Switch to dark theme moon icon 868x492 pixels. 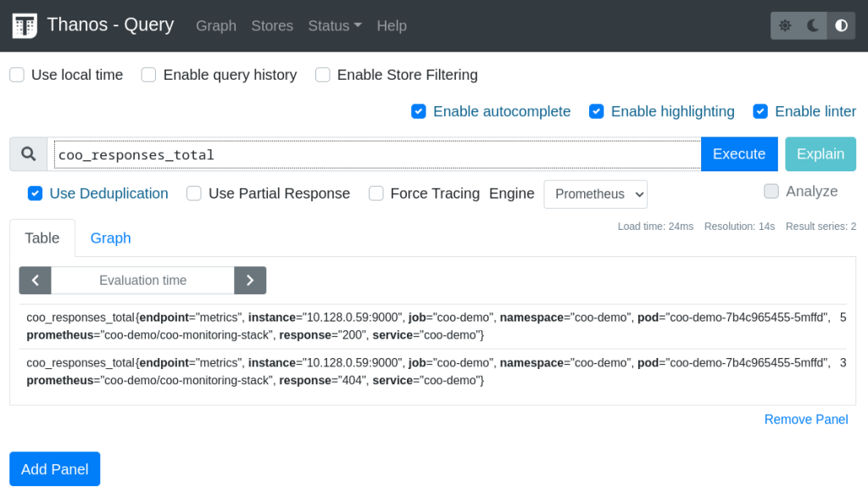pos(813,25)
